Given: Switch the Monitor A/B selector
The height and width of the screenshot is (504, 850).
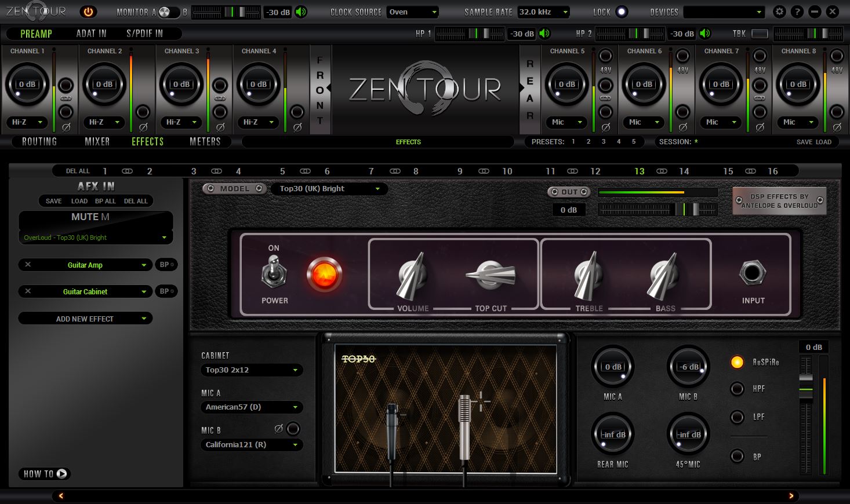Looking at the screenshot, I should coord(169,12).
